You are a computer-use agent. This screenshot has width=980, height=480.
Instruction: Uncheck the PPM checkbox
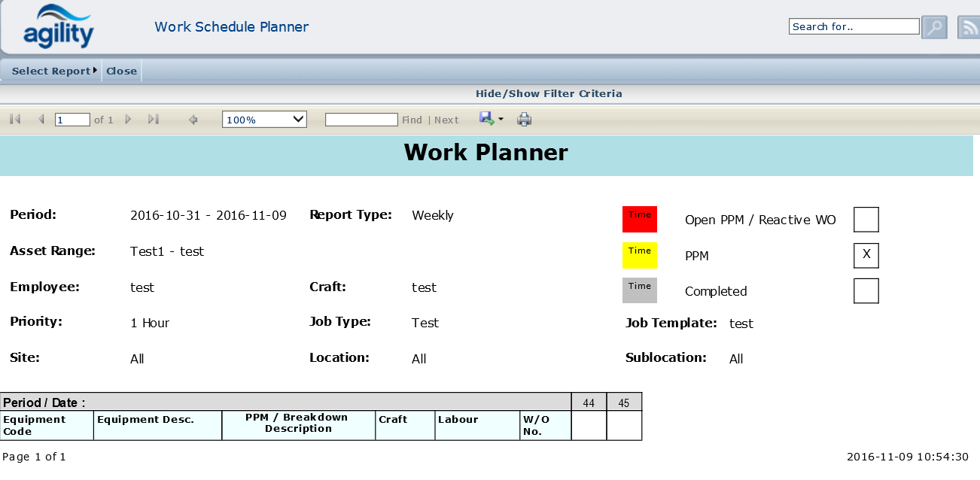[x=866, y=255]
